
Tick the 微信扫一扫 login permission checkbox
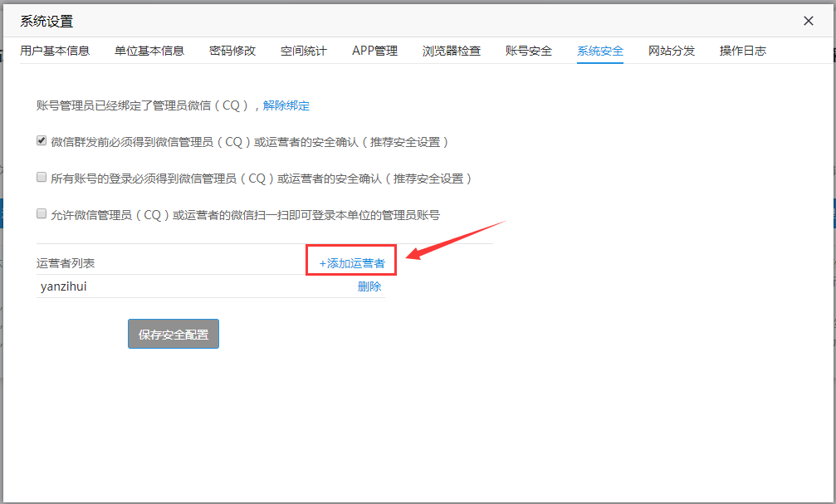click(x=42, y=214)
